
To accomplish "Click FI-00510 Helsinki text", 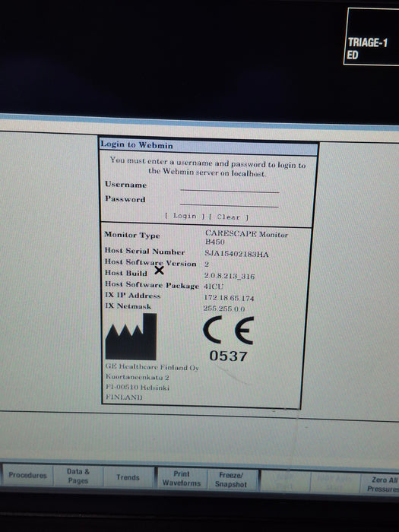I will (x=138, y=387).
